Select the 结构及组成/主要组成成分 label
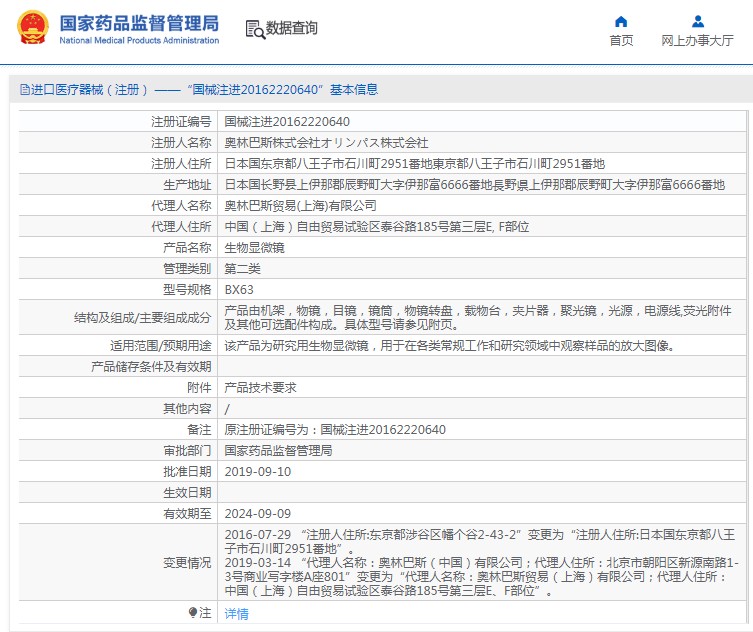The height and width of the screenshot is (632, 753). [x=143, y=318]
